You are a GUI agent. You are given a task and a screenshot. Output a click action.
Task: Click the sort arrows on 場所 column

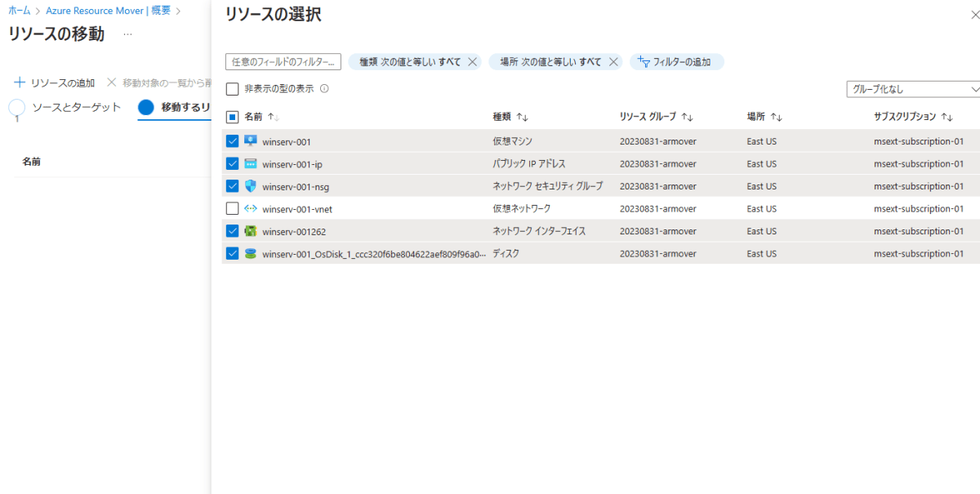click(776, 118)
